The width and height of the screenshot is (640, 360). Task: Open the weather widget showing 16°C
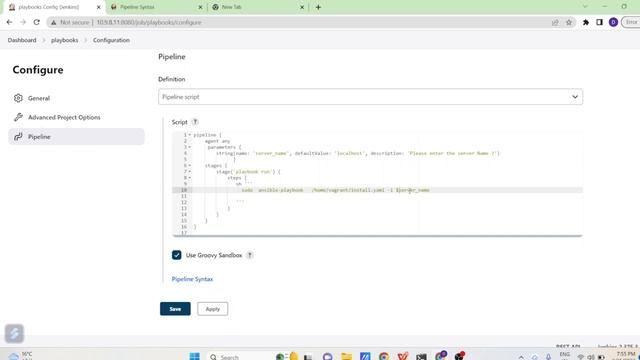pos(20,356)
